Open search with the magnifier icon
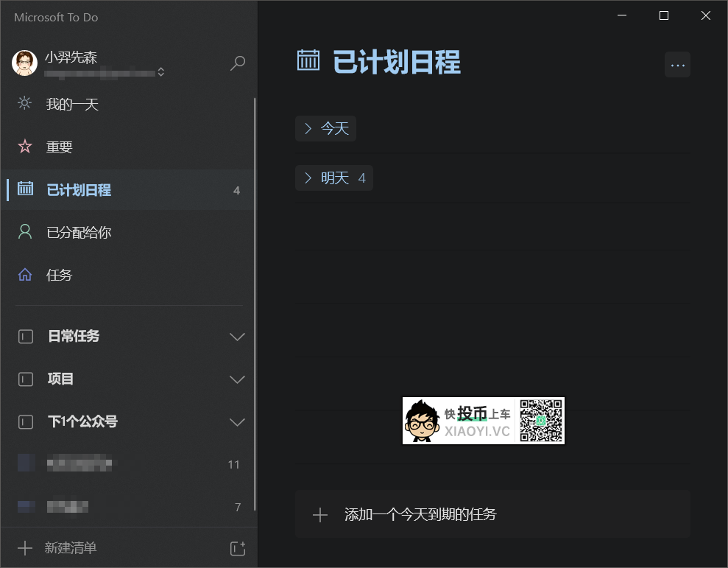 237,63
